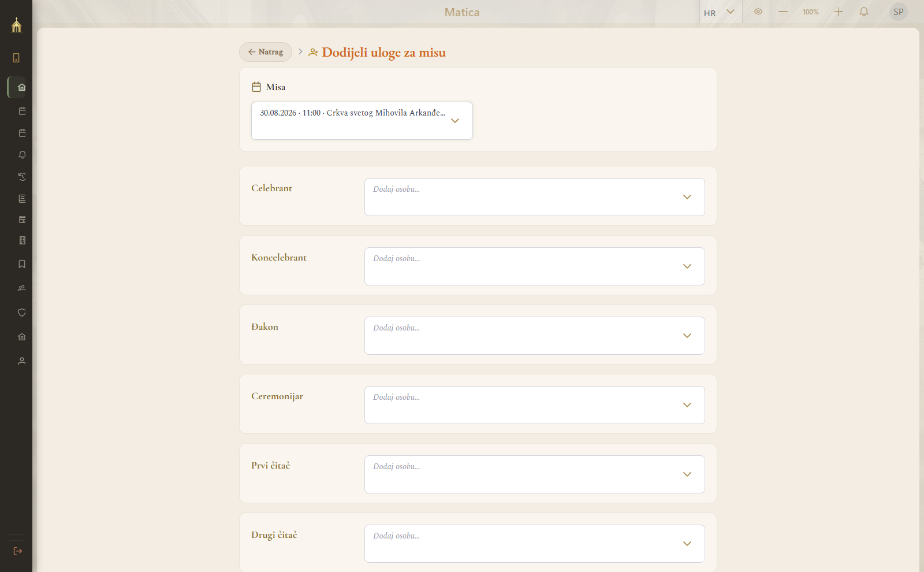Click the Natrag back button
924x572 pixels.
[266, 52]
